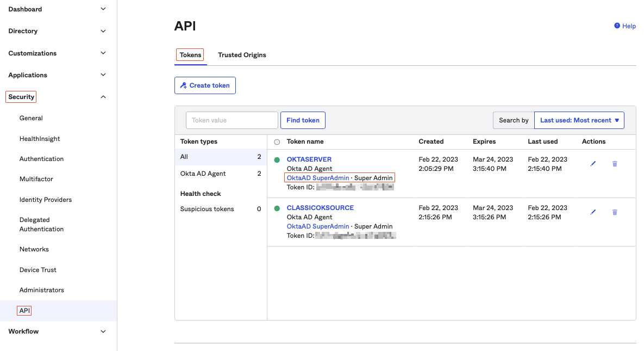Click the green status dot for OKTASERVER

(277, 160)
